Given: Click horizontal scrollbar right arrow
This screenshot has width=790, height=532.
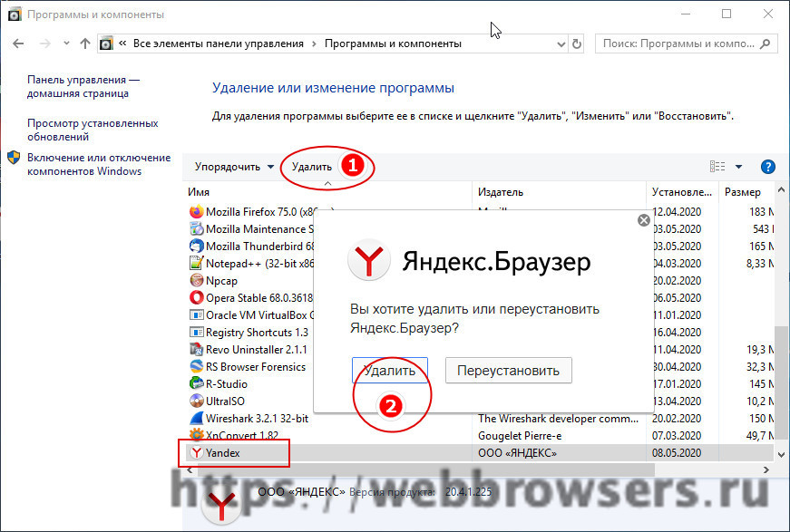Looking at the screenshot, I should click(766, 470).
